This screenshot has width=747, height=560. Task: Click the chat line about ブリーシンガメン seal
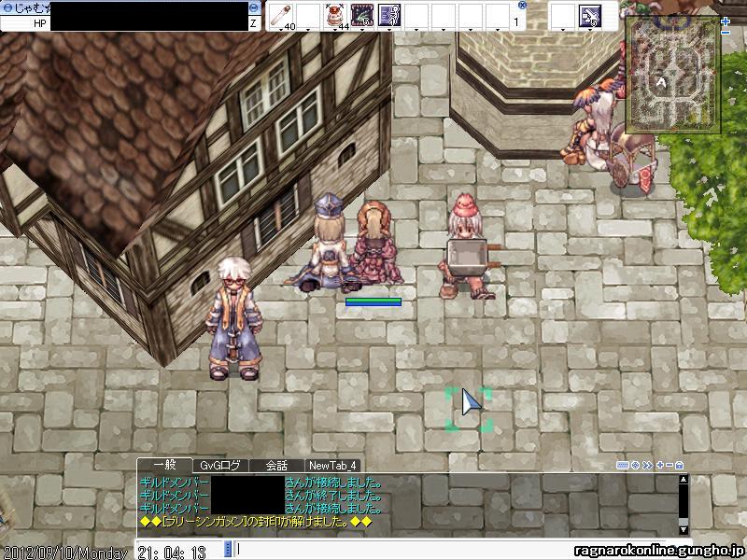pos(255,522)
